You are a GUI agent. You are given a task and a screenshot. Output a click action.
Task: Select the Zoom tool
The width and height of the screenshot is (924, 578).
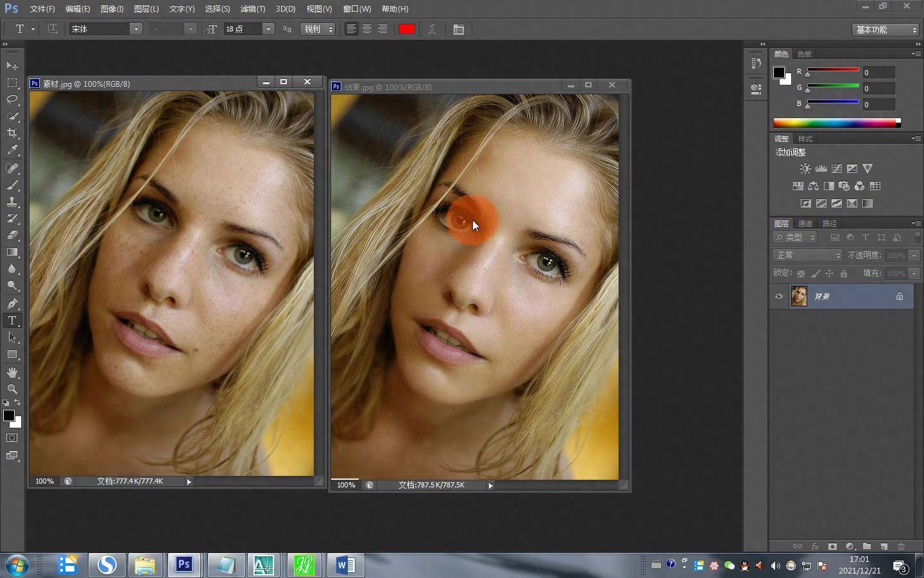coord(12,389)
